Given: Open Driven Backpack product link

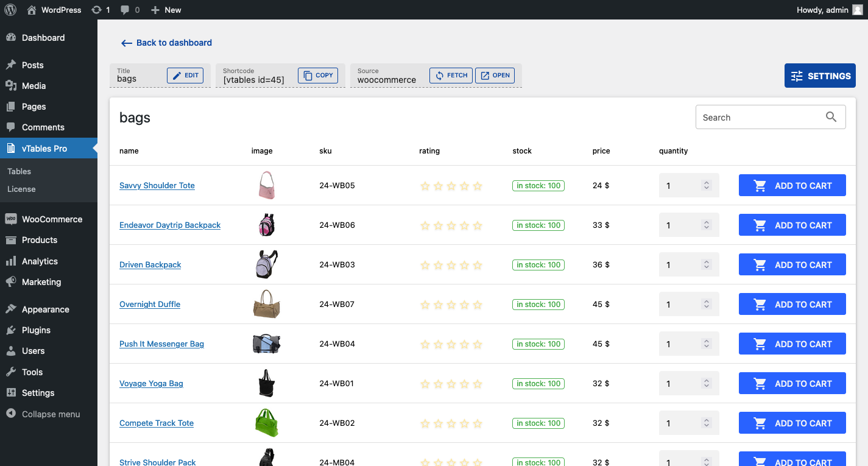Looking at the screenshot, I should point(150,265).
